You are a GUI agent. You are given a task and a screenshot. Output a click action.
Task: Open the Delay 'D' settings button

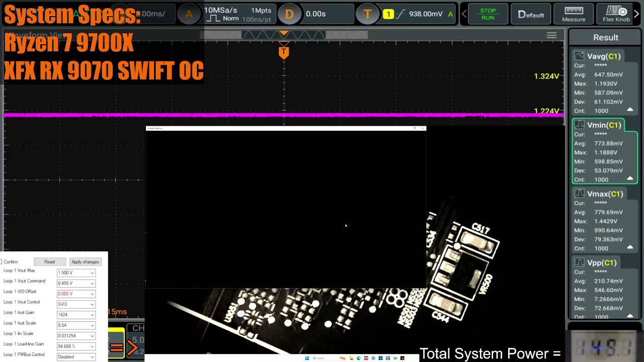point(289,14)
